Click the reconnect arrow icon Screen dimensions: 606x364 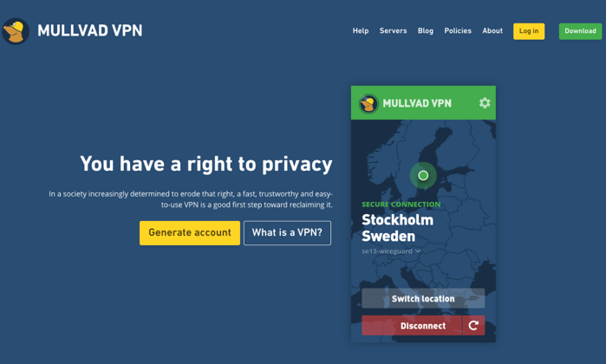[x=474, y=325]
